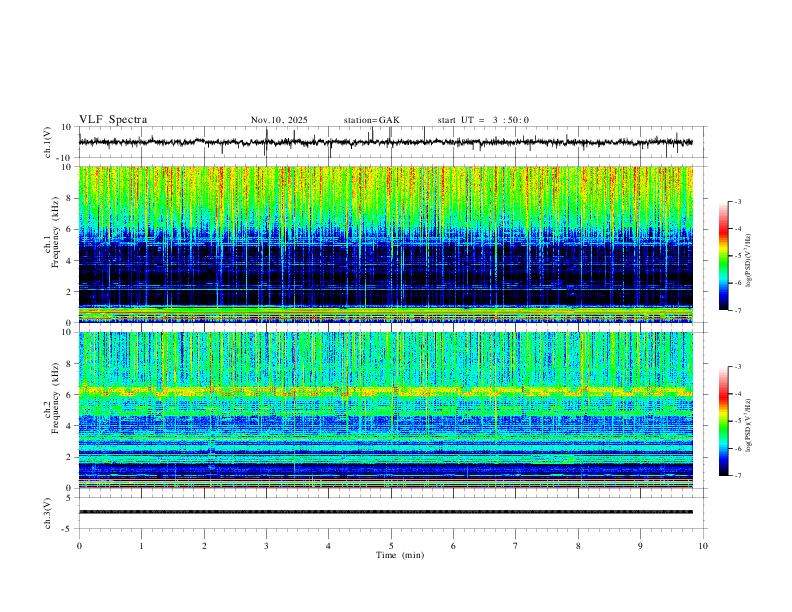Click the ch.1 "Frequency (kHz)" axis label
792x612 pixels.
tap(55, 231)
